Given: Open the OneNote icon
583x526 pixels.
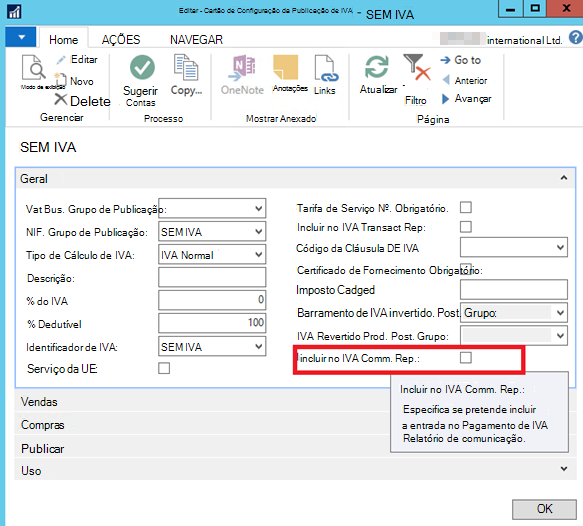Looking at the screenshot, I should pos(242,68).
